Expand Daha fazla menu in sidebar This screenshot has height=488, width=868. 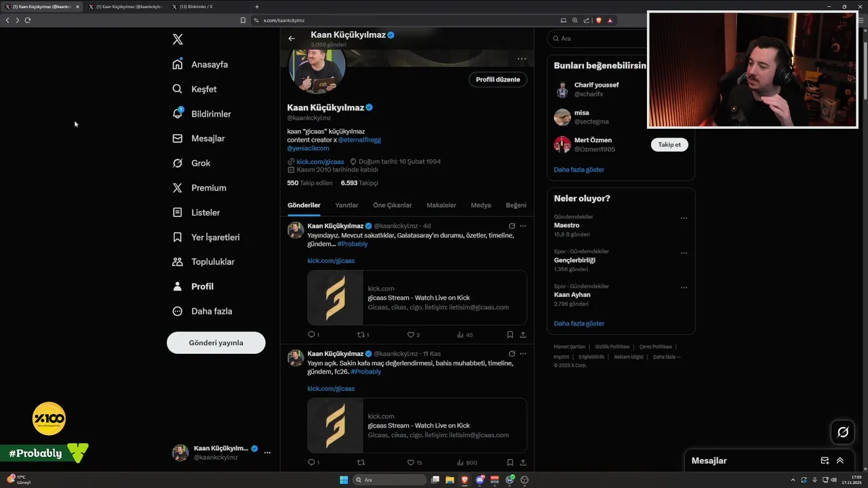pos(202,311)
